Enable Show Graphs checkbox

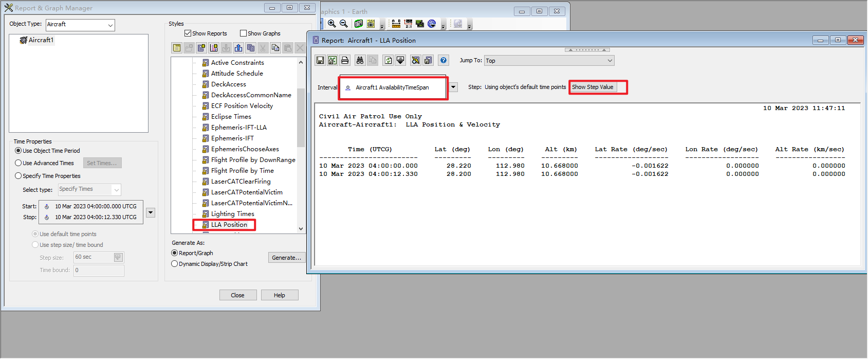[x=244, y=33]
